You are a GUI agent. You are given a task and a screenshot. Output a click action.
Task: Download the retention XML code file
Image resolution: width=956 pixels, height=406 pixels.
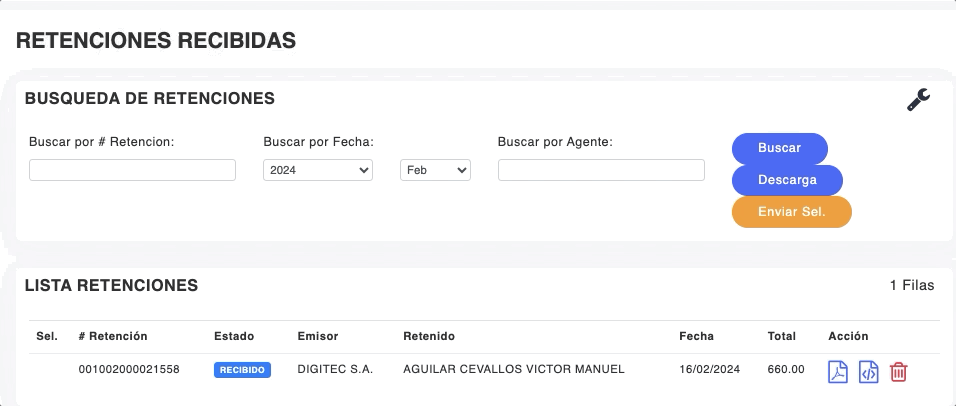[869, 372]
